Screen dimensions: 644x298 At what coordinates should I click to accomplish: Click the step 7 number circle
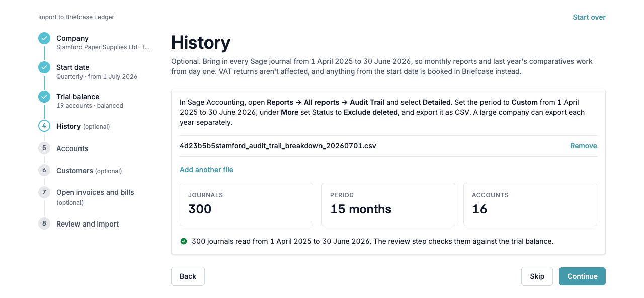point(44,192)
